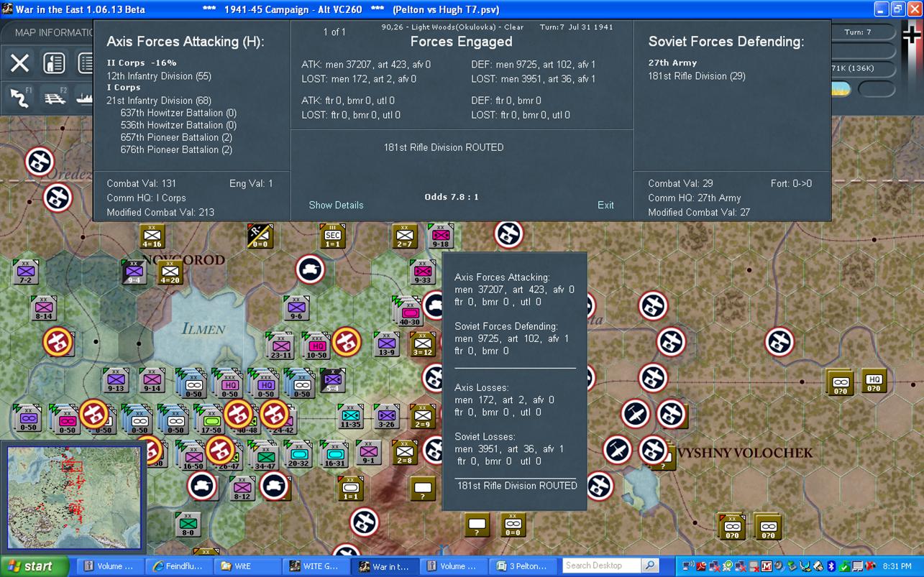Click the 9-6 purple unit counter

(296, 308)
